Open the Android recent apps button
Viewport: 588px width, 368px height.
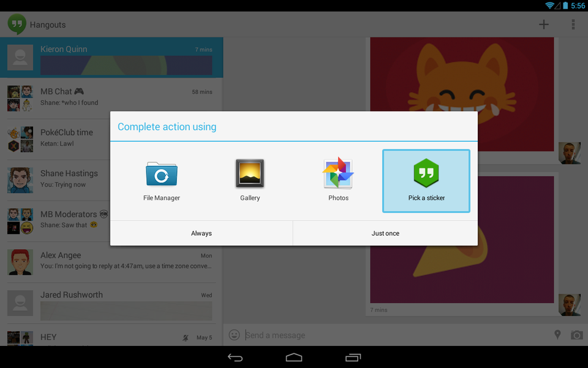tap(353, 357)
